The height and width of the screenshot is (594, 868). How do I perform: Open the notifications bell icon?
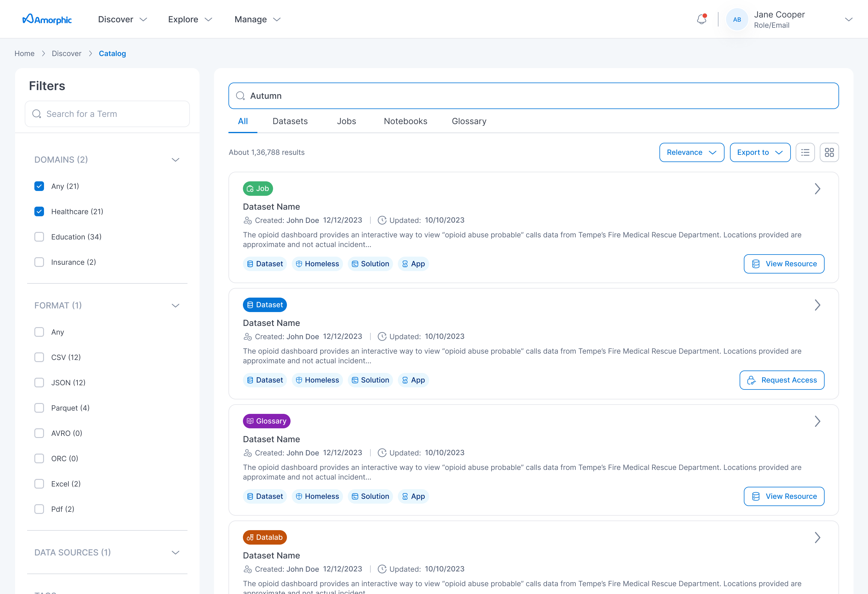[701, 19]
